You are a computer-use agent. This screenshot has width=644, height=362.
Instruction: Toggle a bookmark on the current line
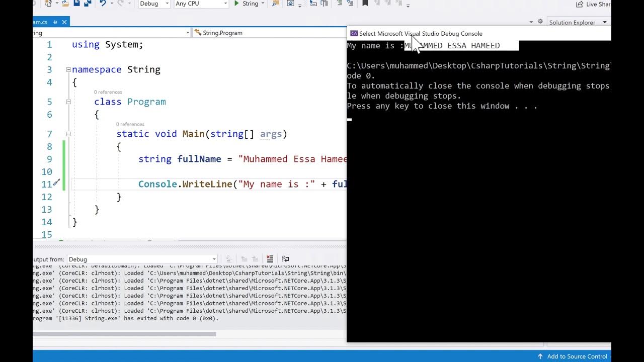tap(365, 4)
